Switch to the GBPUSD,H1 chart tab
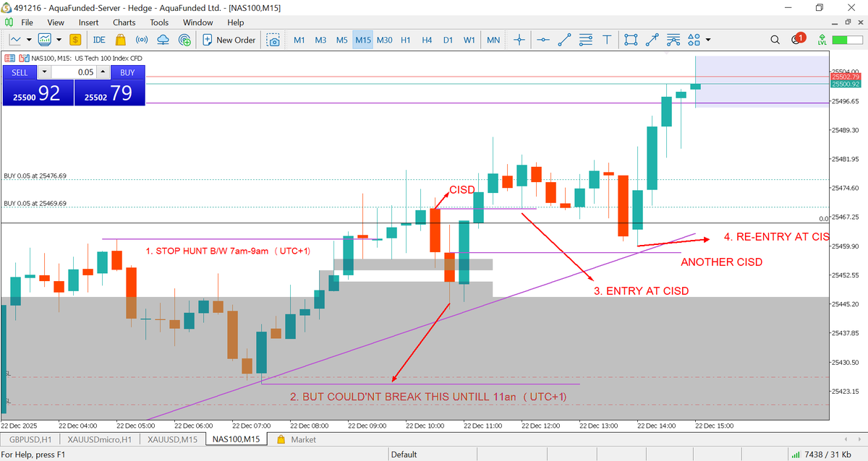This screenshot has width=868, height=461. (29, 439)
